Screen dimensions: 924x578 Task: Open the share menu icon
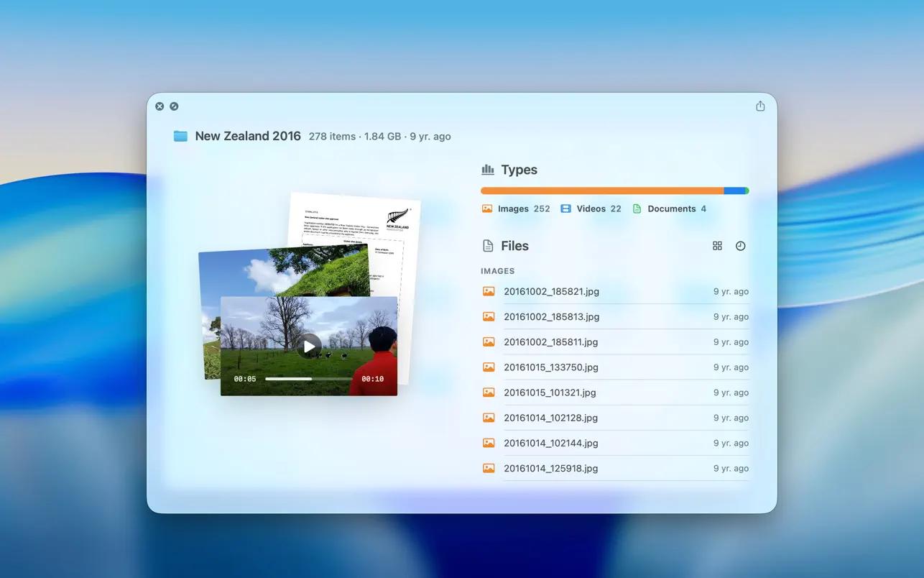click(760, 106)
